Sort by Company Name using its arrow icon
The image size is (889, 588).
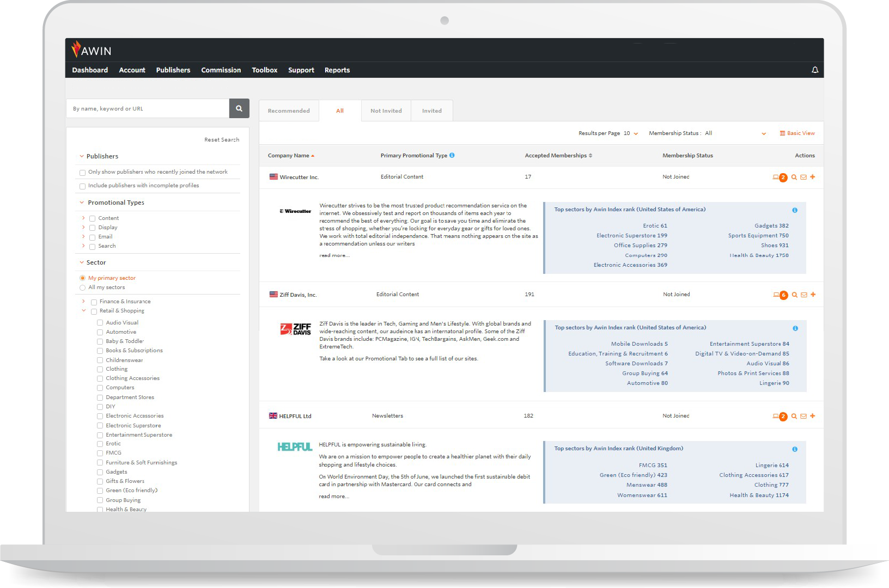[313, 156]
